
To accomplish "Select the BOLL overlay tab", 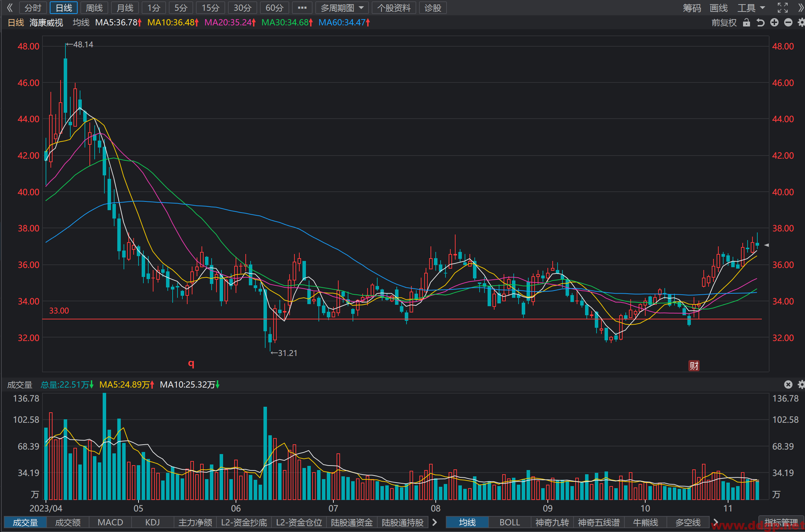I will pos(510,522).
